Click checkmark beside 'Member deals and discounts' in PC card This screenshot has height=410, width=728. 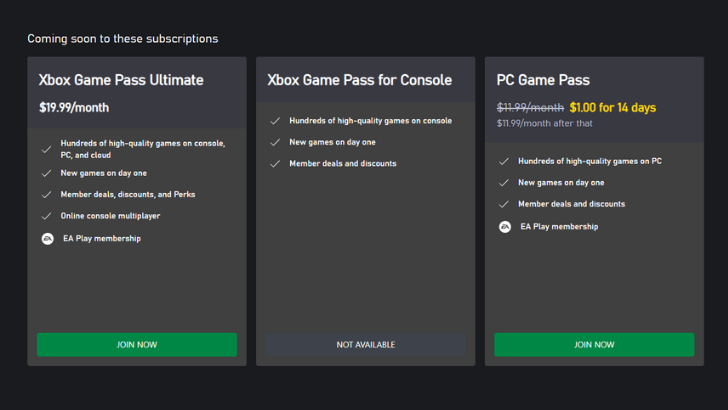504,204
